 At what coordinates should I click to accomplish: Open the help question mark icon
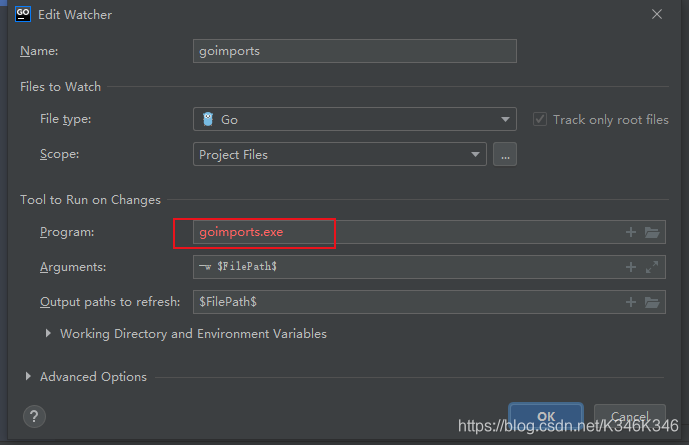[35, 416]
